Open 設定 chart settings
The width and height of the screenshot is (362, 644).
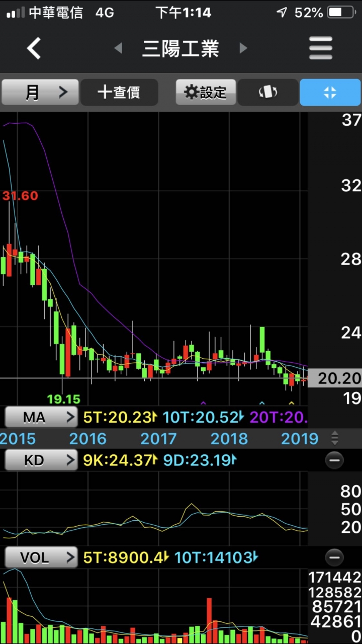[x=206, y=92]
